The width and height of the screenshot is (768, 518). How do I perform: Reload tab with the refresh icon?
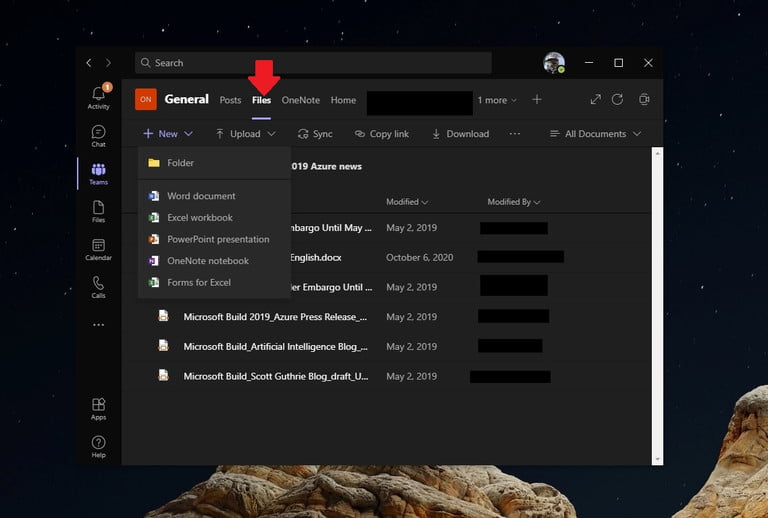click(618, 99)
